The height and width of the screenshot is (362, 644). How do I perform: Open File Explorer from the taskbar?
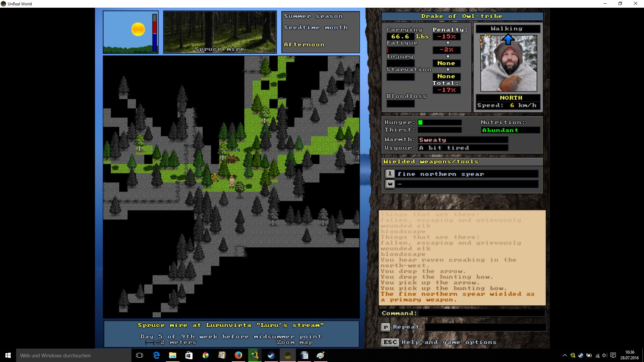coord(173,355)
